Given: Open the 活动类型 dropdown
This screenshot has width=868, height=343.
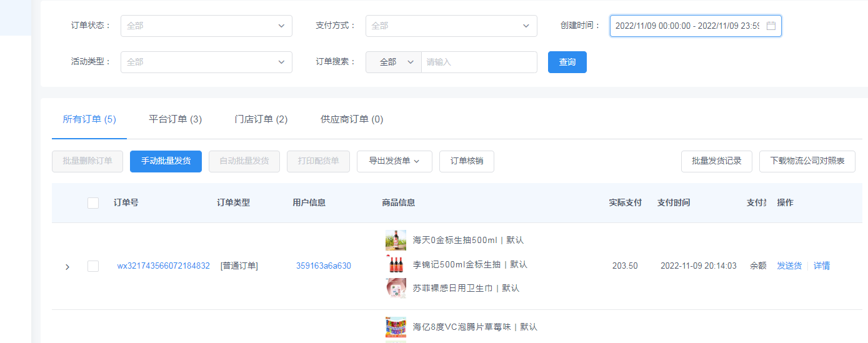Looking at the screenshot, I should pyautogui.click(x=206, y=62).
